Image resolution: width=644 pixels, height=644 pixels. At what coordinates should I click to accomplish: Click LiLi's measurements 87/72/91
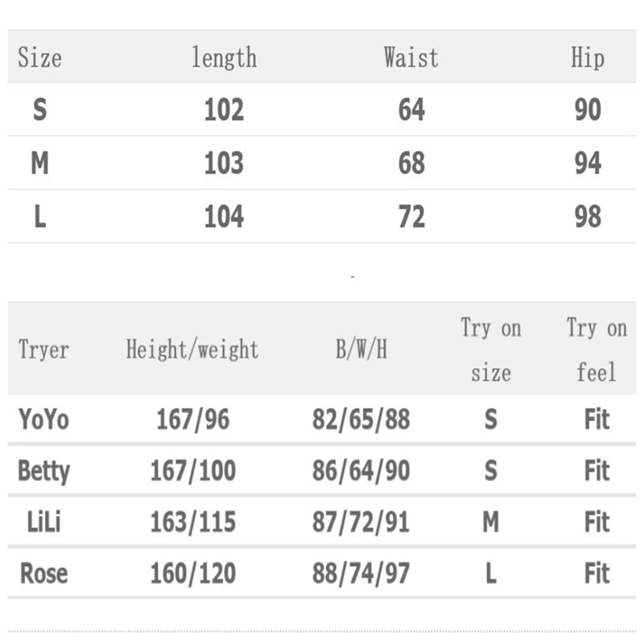(361, 522)
